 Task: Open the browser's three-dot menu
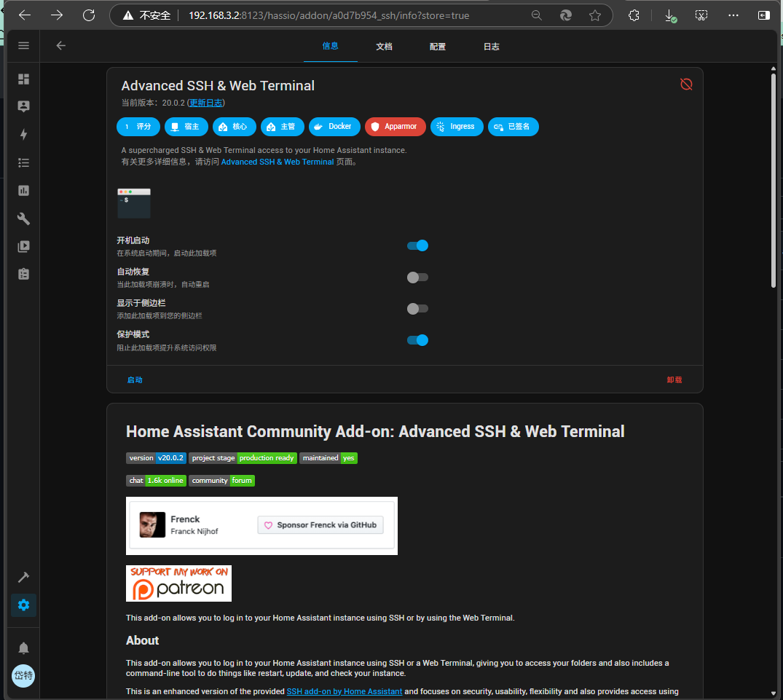tap(733, 15)
